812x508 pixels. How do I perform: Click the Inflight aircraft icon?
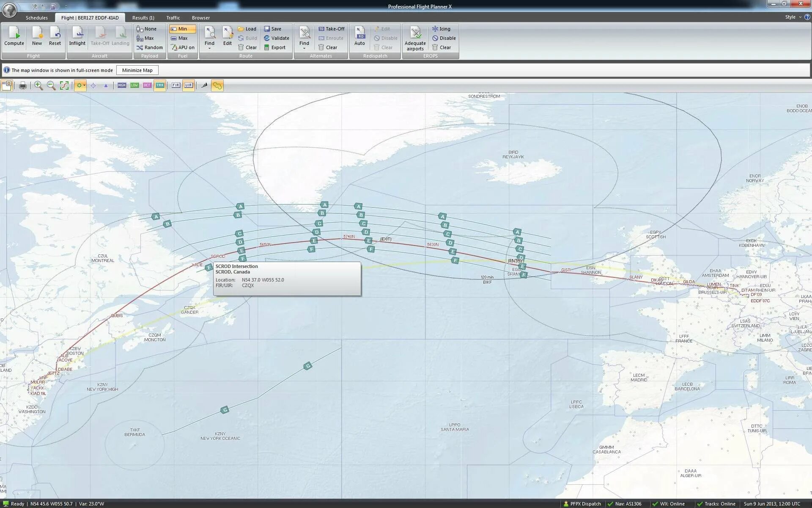pos(77,37)
